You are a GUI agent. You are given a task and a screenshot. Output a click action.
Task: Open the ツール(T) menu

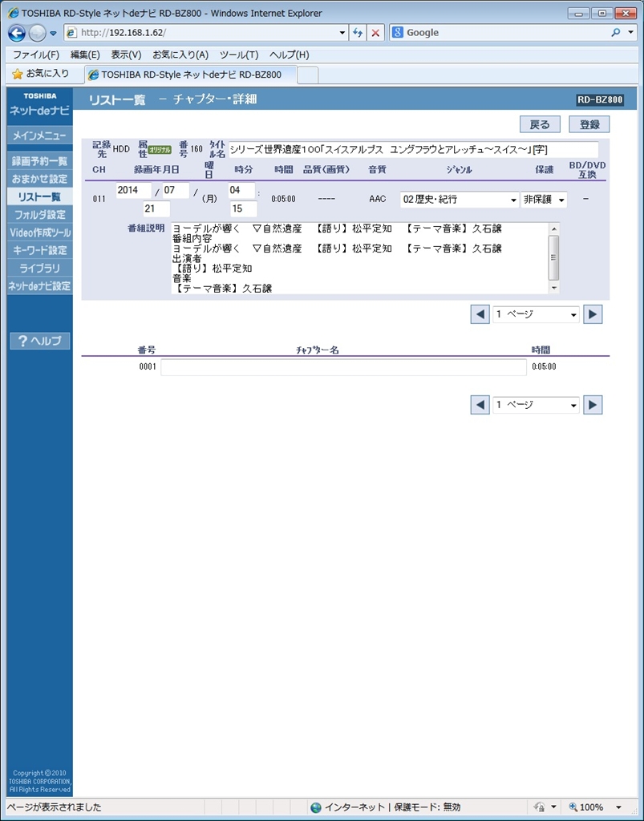point(239,55)
